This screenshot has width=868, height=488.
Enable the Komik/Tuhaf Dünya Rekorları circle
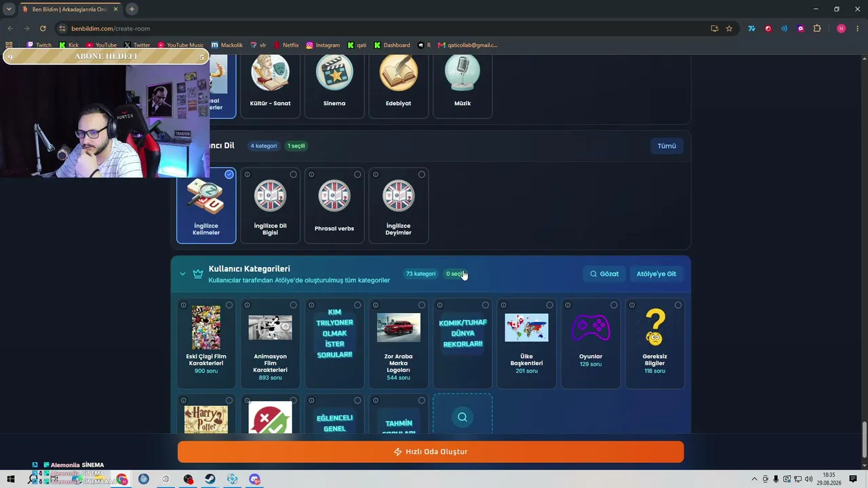tap(486, 305)
